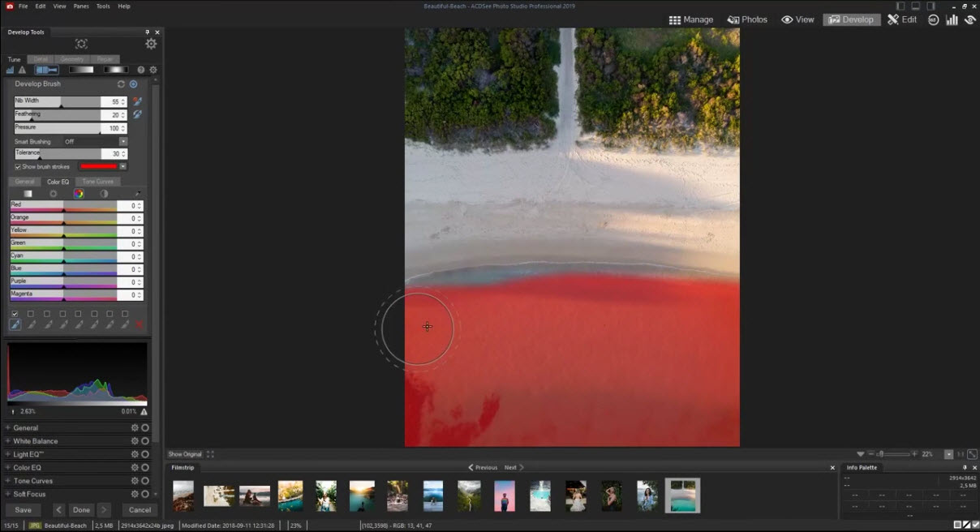Save the image with Save button
Image resolution: width=980 pixels, height=532 pixels.
[x=23, y=510]
